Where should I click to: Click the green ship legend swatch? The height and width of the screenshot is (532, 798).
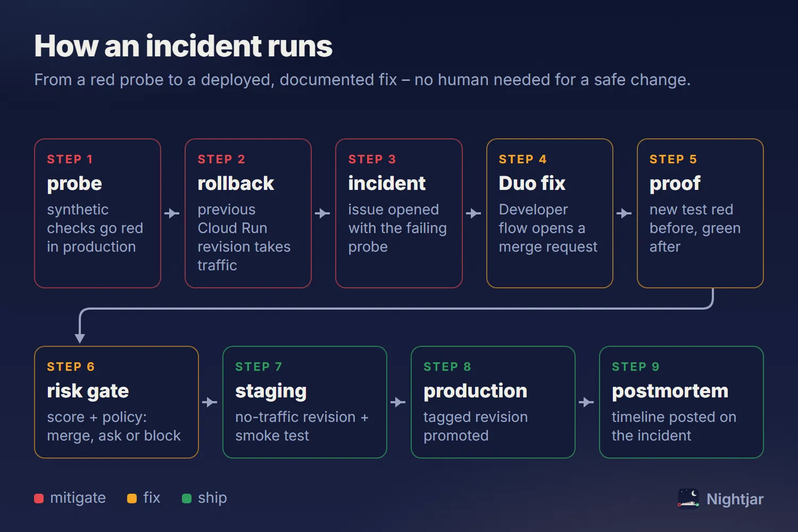[187, 498]
